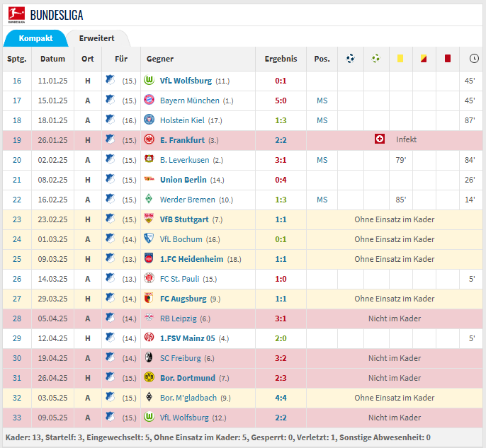The width and height of the screenshot is (486, 448).
Task: Click the MS position in the Werder Bremen row
Action: click(322, 200)
